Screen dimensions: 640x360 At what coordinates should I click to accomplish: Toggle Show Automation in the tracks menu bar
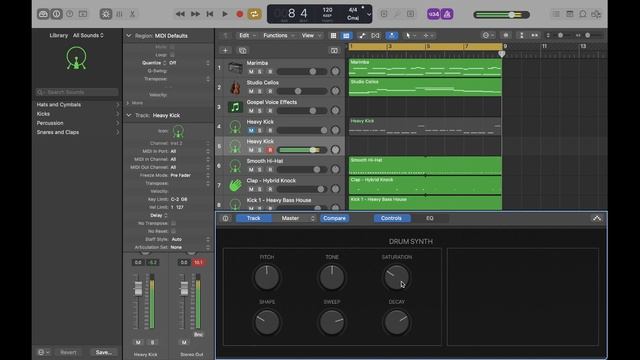click(362, 36)
